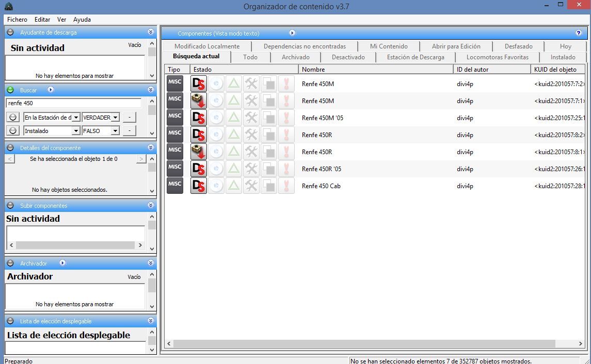Click the green triangle icon in the Renfe 450 Cab row
The width and height of the screenshot is (591, 364).
(x=234, y=186)
